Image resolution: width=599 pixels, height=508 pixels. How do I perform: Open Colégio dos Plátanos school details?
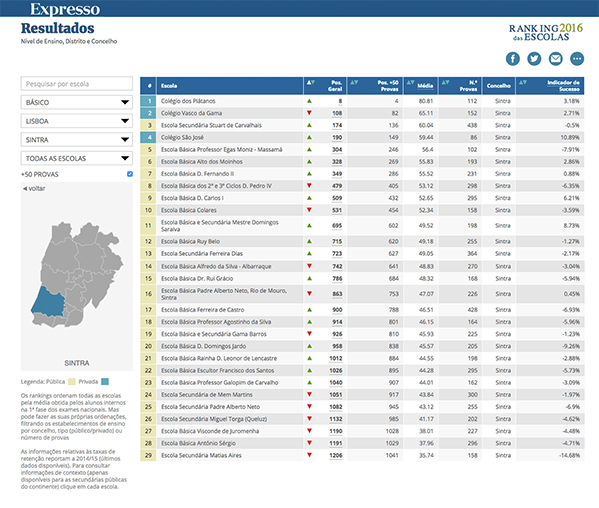tap(188, 101)
